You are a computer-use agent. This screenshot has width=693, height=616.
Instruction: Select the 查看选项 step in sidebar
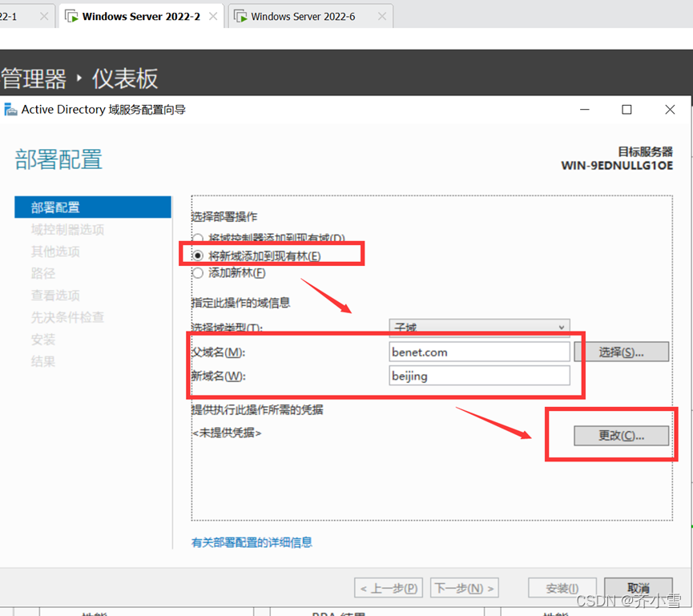[55, 296]
